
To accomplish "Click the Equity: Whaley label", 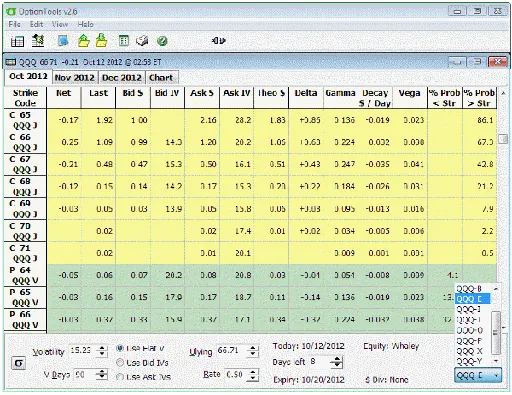I will tap(391, 346).
